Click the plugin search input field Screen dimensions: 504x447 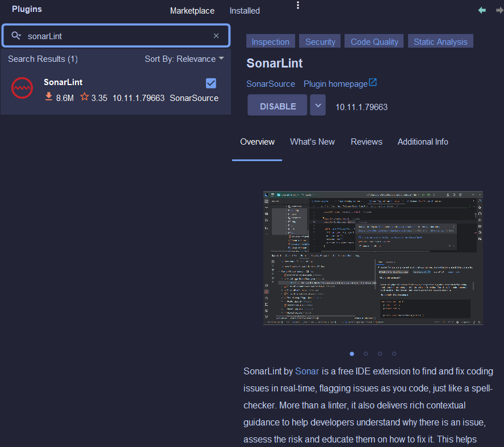[116, 36]
